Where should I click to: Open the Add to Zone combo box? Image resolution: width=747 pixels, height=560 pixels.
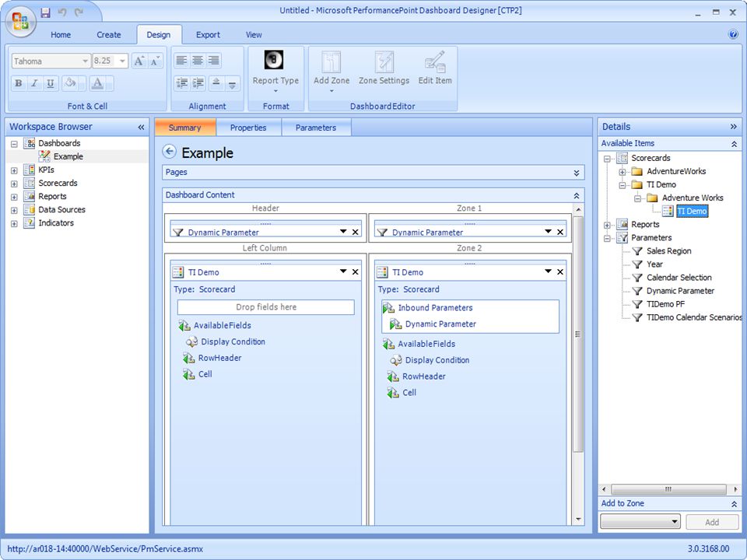point(640,521)
